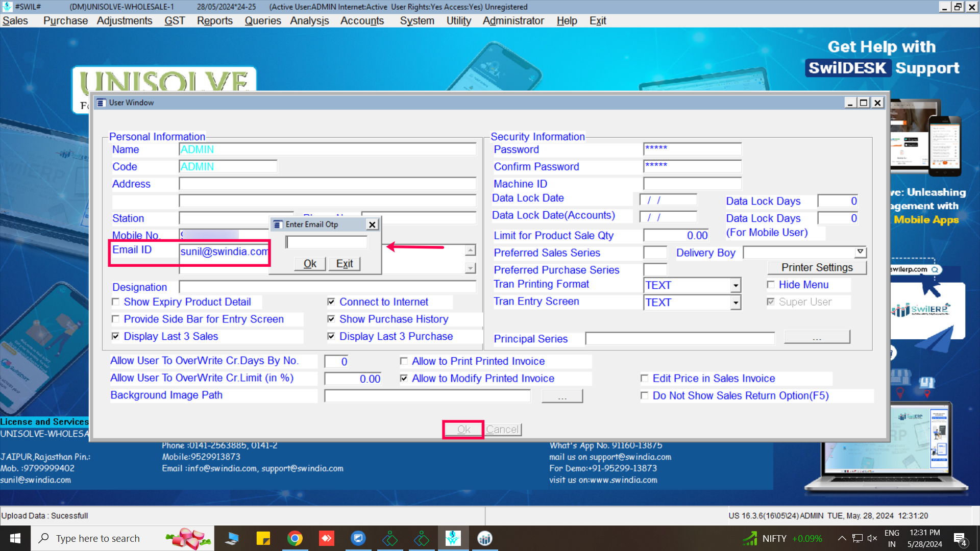Click the scroll up arrow beside Email field
Viewport: 980px width, 551px height.
pyautogui.click(x=471, y=250)
